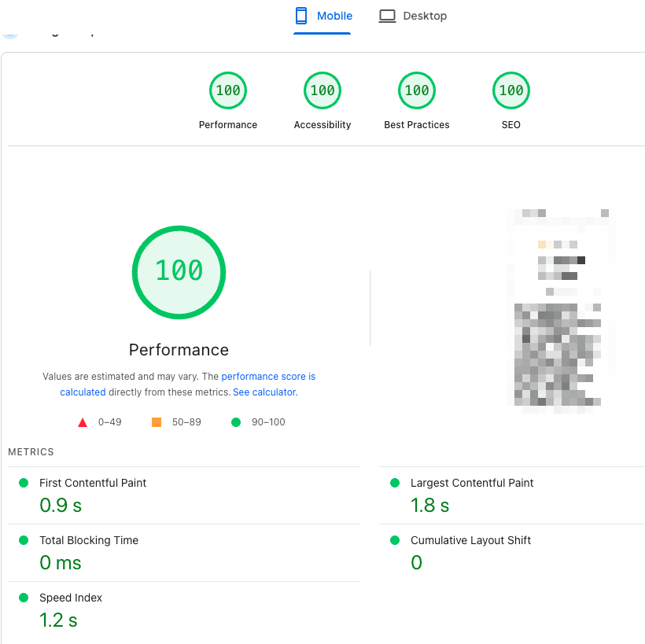Click the METRICS section heading

31,452
